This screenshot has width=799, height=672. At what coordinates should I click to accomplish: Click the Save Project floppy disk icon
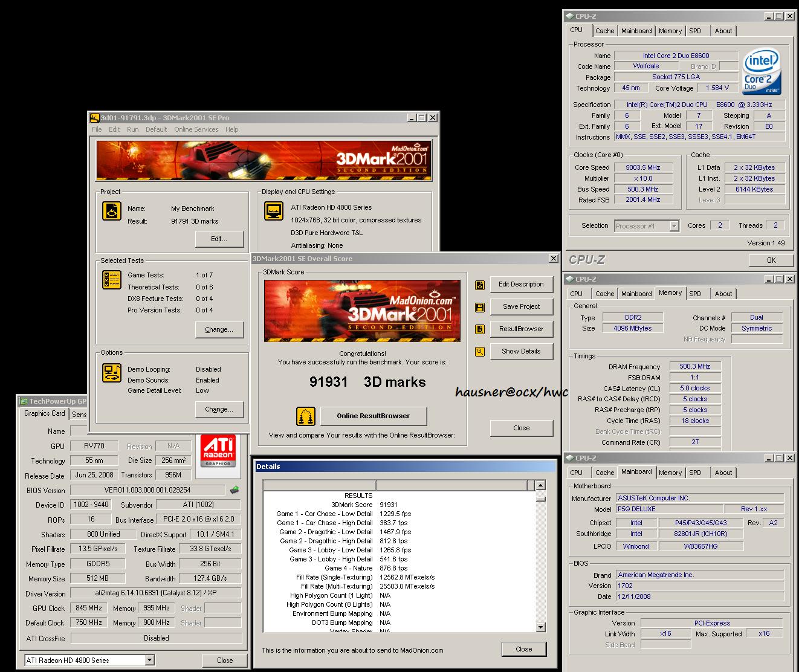[480, 308]
